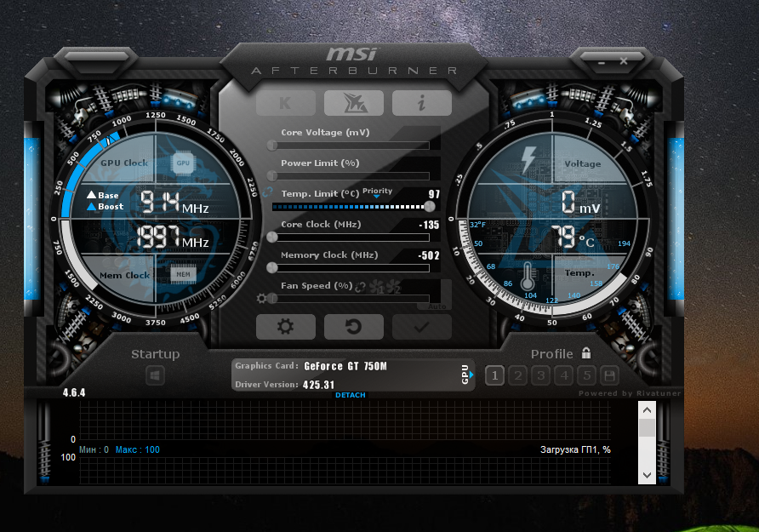759x532 pixels.
Task: Click the Загрузка ГП1, % graph label
Action: (575, 449)
